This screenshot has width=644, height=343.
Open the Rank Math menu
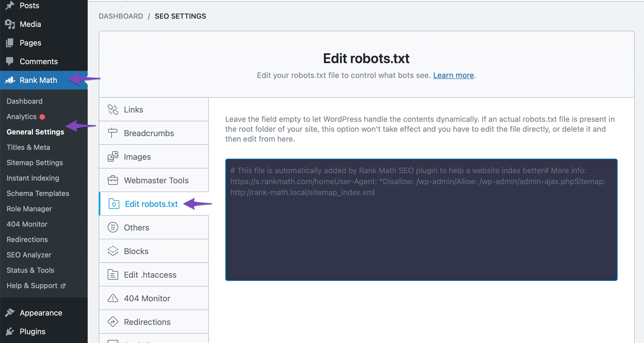point(44,80)
